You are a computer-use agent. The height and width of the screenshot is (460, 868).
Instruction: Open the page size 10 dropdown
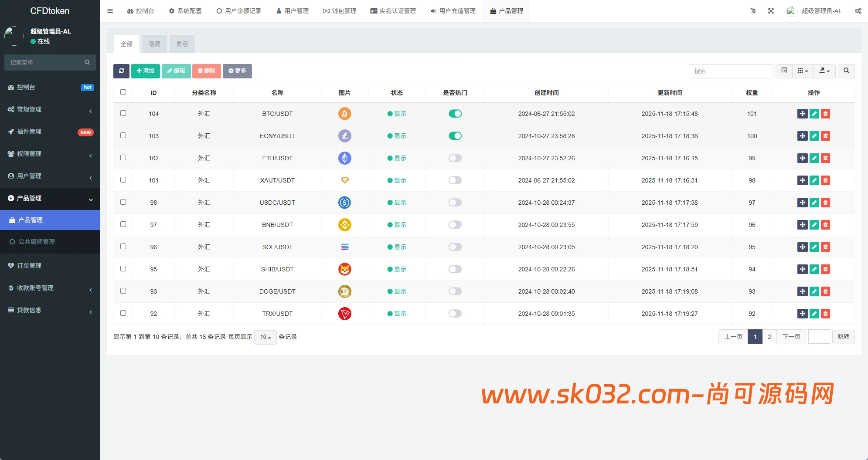pyautogui.click(x=265, y=337)
